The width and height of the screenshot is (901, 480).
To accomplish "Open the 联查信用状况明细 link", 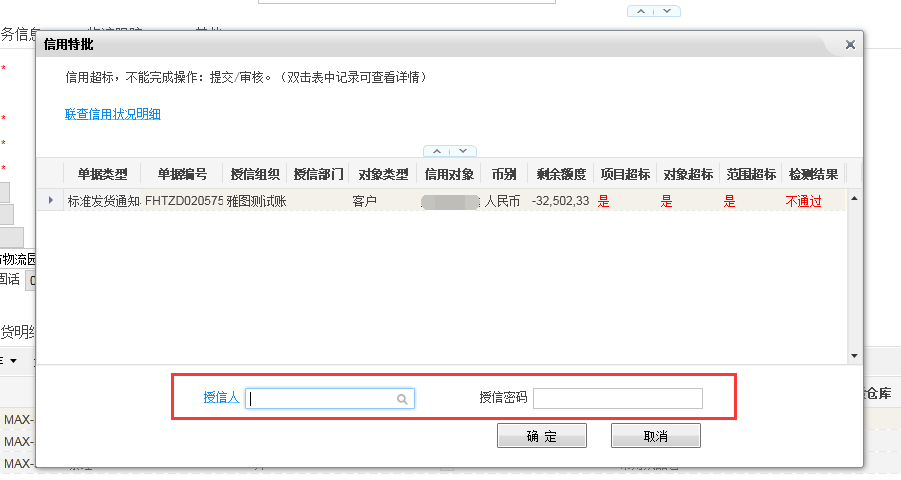I will click(x=113, y=114).
